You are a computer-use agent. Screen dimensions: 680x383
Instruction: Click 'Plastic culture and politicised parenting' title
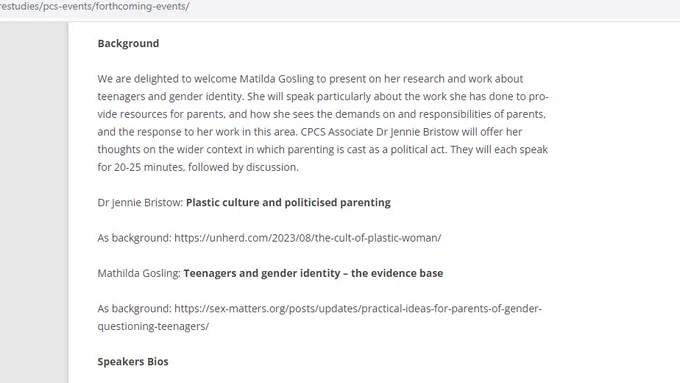(x=288, y=203)
